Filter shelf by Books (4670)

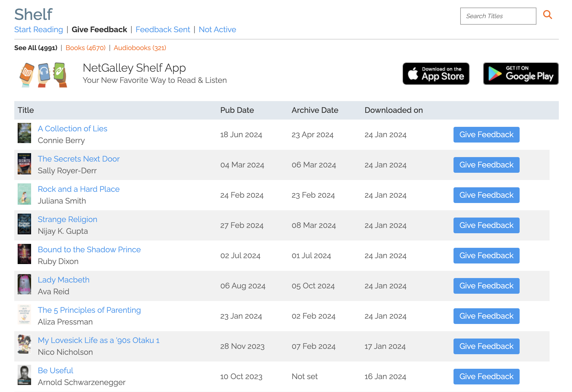pos(85,48)
